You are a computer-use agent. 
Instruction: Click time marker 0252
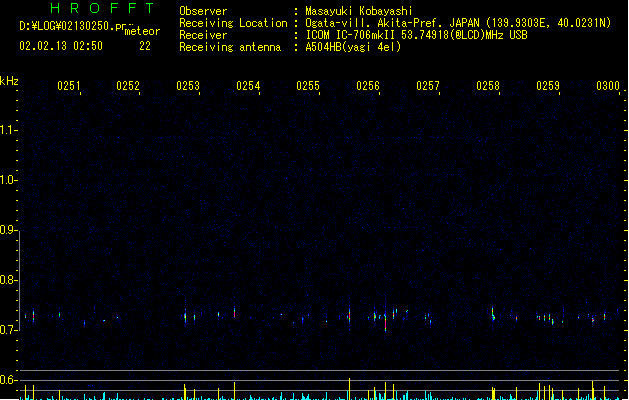pyautogui.click(x=128, y=86)
